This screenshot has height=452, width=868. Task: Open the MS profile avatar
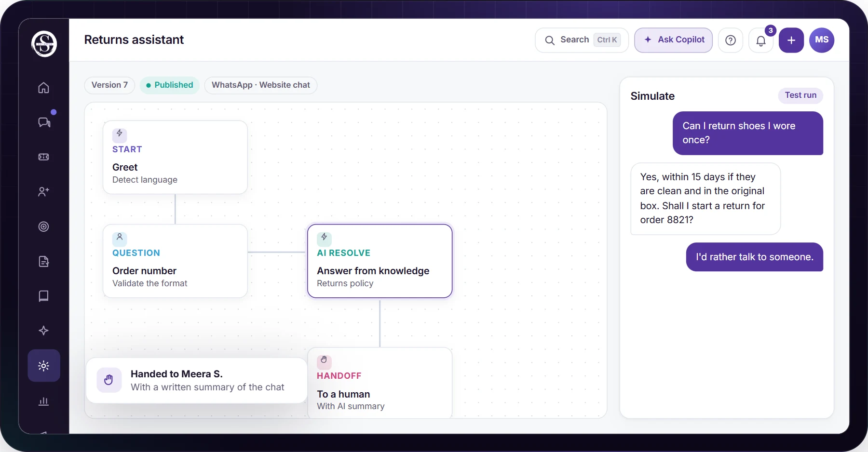[822, 40]
